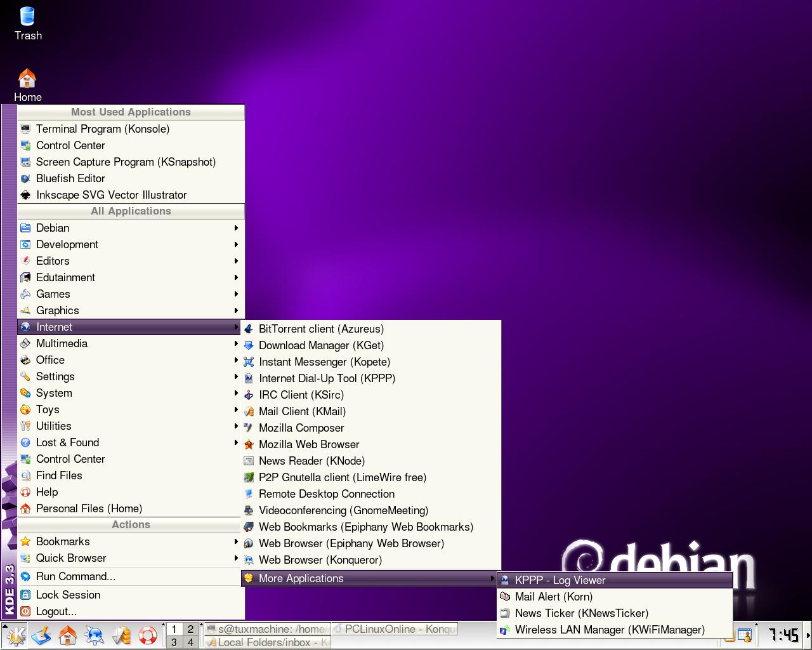
Task: Switch to virtual desktop 3
Action: point(174,642)
